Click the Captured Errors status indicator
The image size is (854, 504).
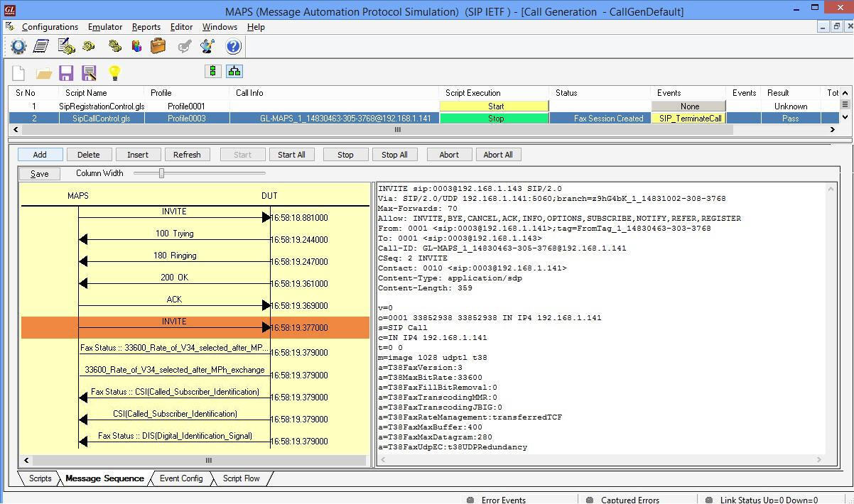click(588, 500)
